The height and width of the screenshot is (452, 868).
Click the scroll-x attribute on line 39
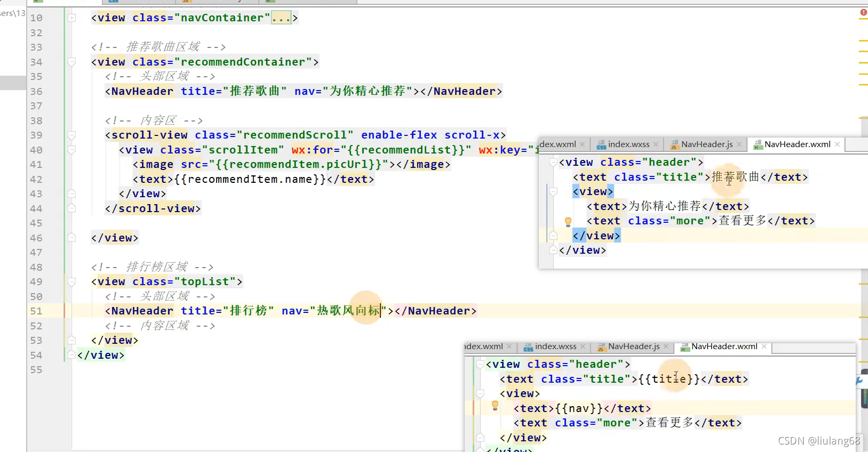coord(472,135)
